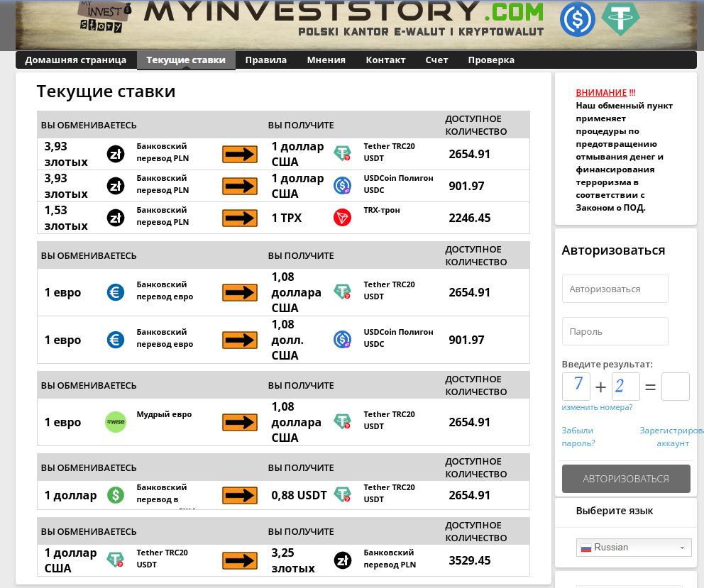Click the red ВНИМАНИЕ !!! link
This screenshot has width=704, height=588.
pyautogui.click(x=605, y=93)
